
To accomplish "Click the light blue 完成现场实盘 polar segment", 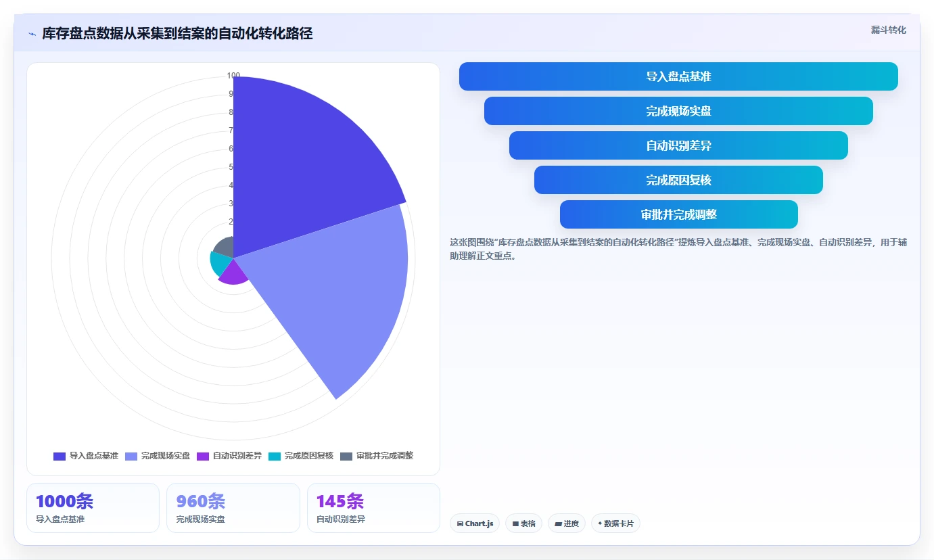I will pos(338,291).
